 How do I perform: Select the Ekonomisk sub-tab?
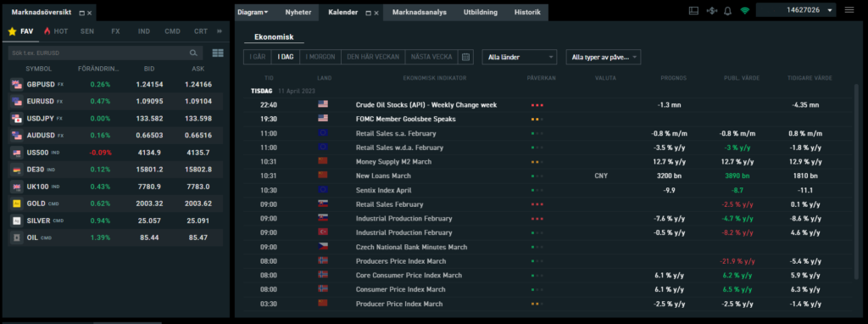274,37
